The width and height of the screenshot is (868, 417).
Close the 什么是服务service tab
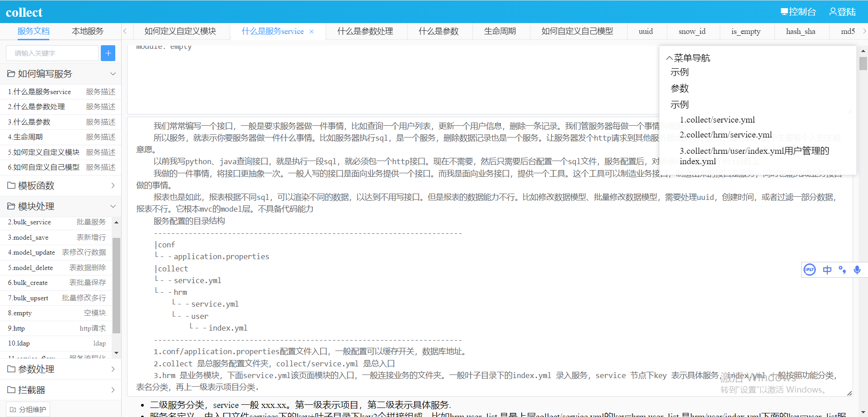[x=311, y=32]
